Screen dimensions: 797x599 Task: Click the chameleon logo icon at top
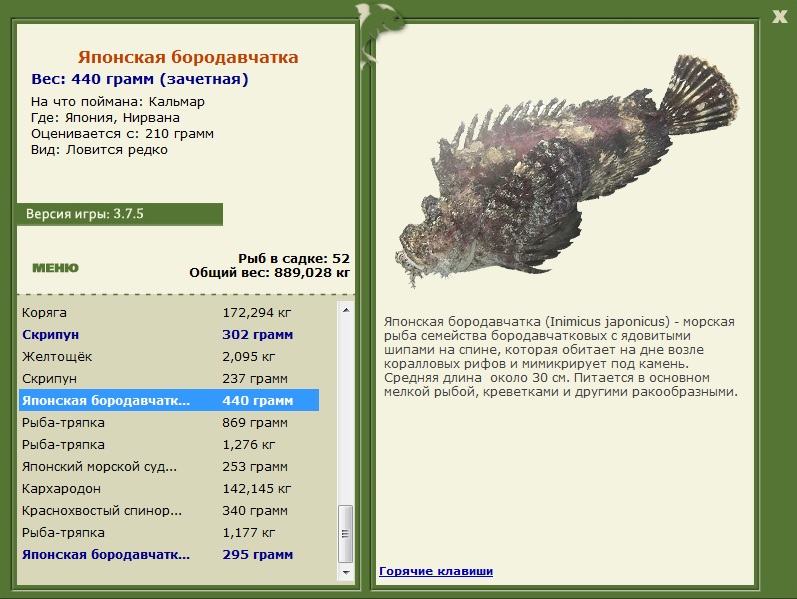[379, 35]
